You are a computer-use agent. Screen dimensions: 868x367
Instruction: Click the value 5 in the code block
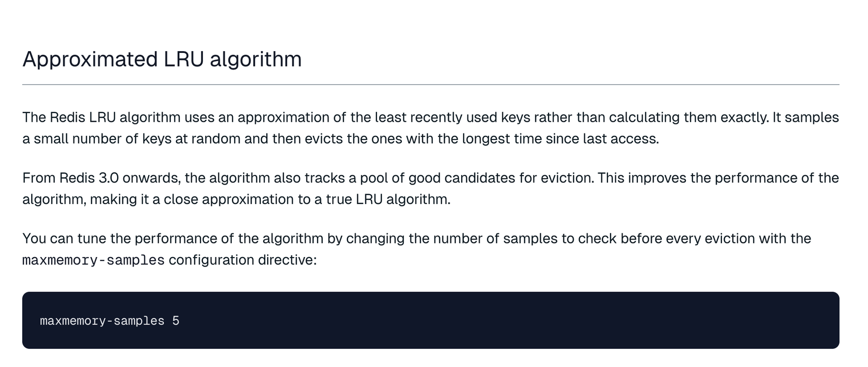pyautogui.click(x=176, y=321)
